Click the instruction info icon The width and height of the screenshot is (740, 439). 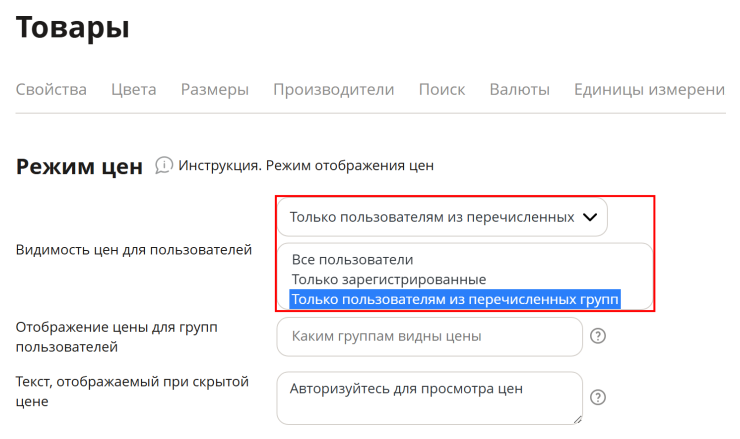(164, 165)
